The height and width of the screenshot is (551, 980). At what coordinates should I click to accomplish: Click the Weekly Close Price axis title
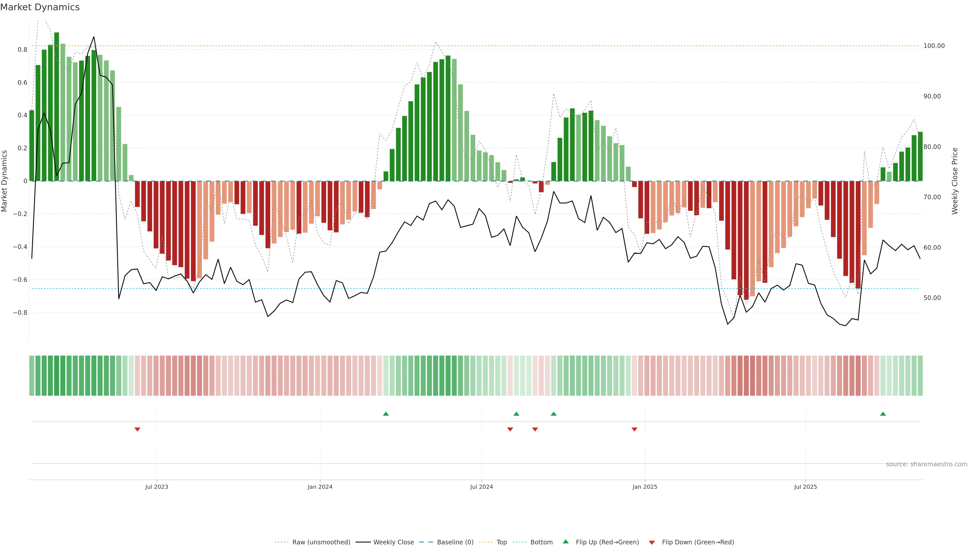(955, 181)
